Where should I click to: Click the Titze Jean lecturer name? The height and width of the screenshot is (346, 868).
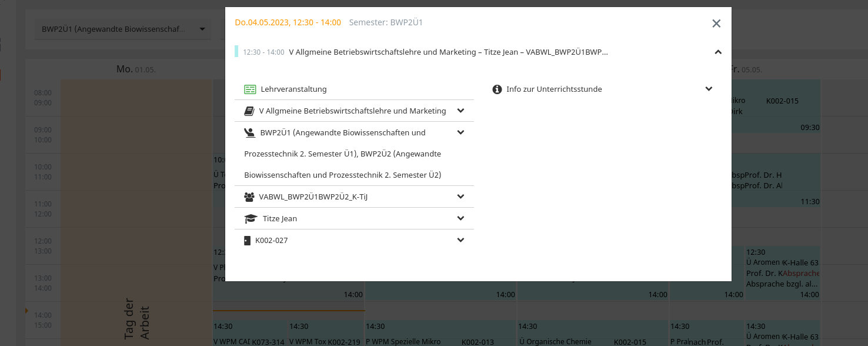click(280, 218)
